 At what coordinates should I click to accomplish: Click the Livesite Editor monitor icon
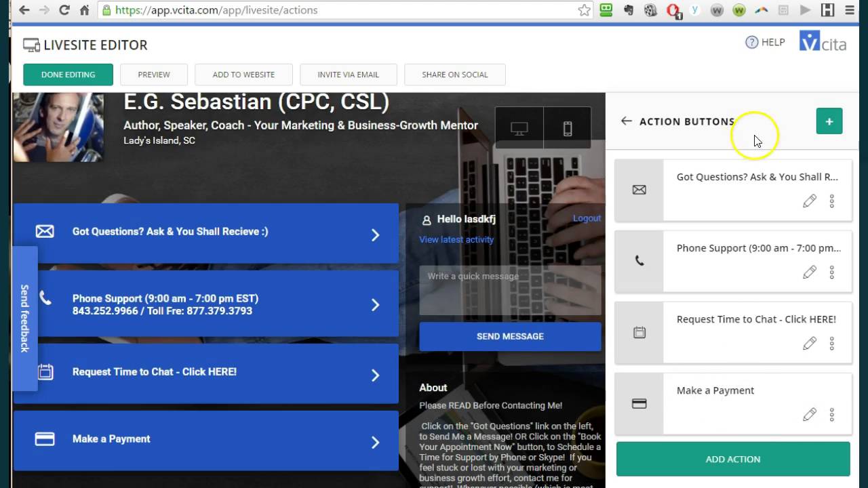click(x=31, y=45)
